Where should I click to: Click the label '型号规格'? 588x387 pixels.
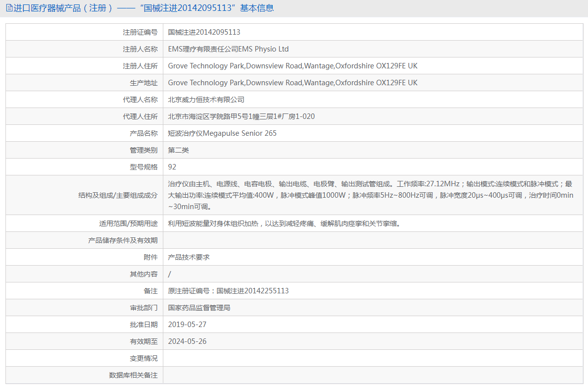[x=144, y=167]
